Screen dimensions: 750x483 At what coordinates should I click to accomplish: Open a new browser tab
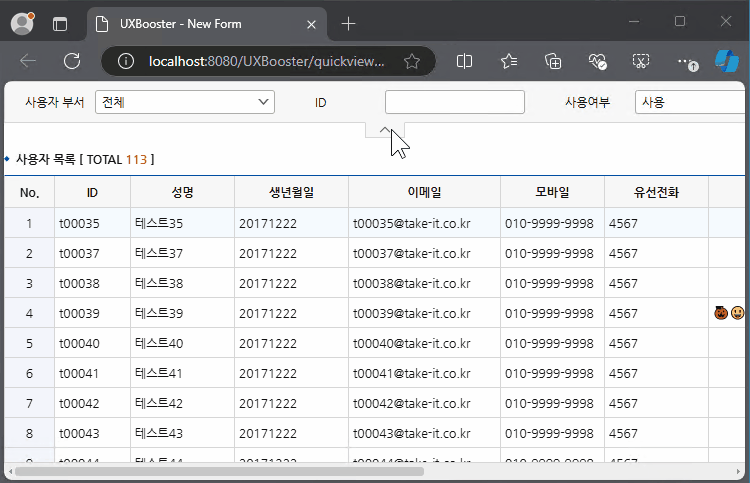(x=349, y=24)
